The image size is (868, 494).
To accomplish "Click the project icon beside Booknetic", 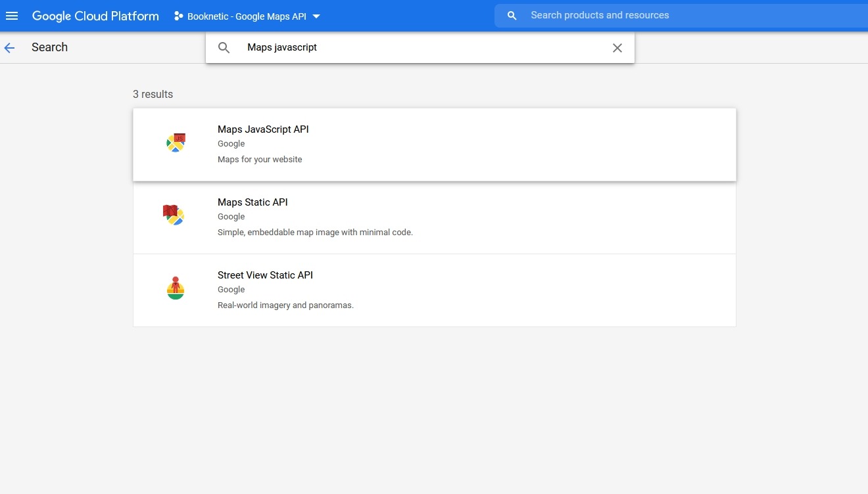I will click(178, 16).
